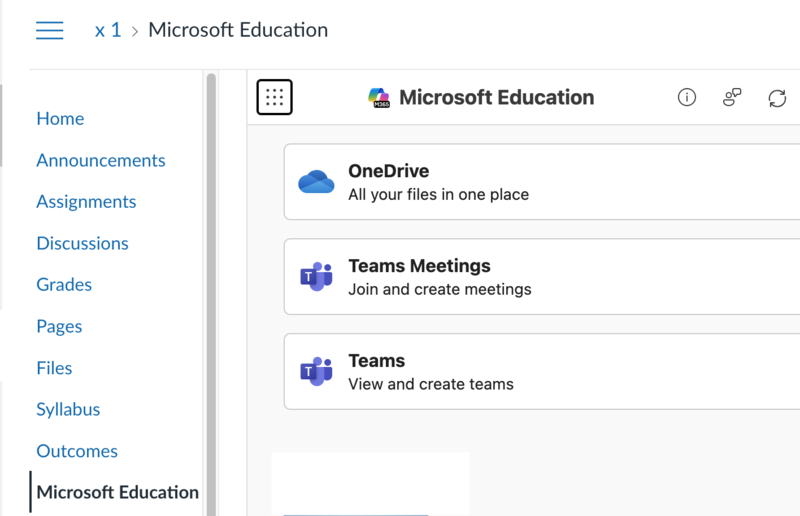Click the Teams app icon
This screenshot has height=516, width=800.
[316, 371]
